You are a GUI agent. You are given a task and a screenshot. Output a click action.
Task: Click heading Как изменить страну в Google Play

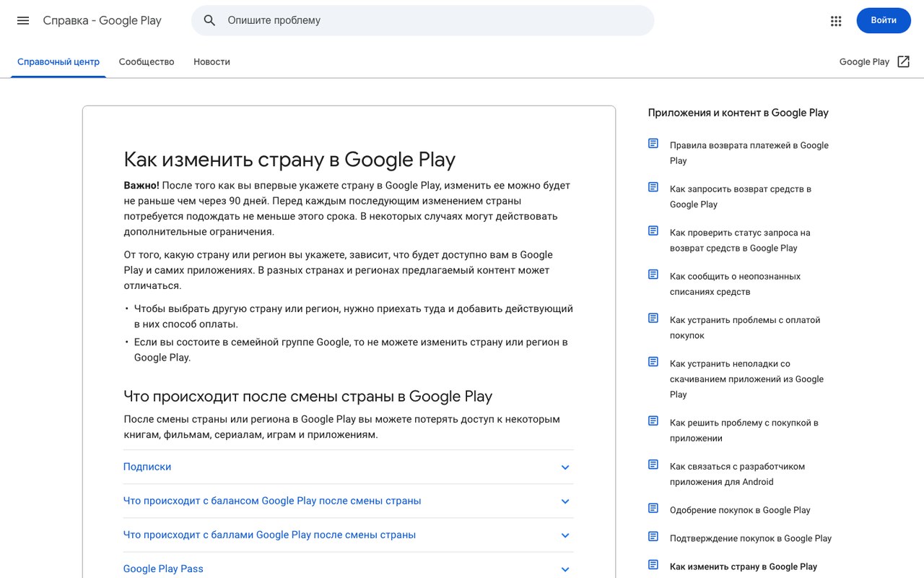pyautogui.click(x=289, y=159)
